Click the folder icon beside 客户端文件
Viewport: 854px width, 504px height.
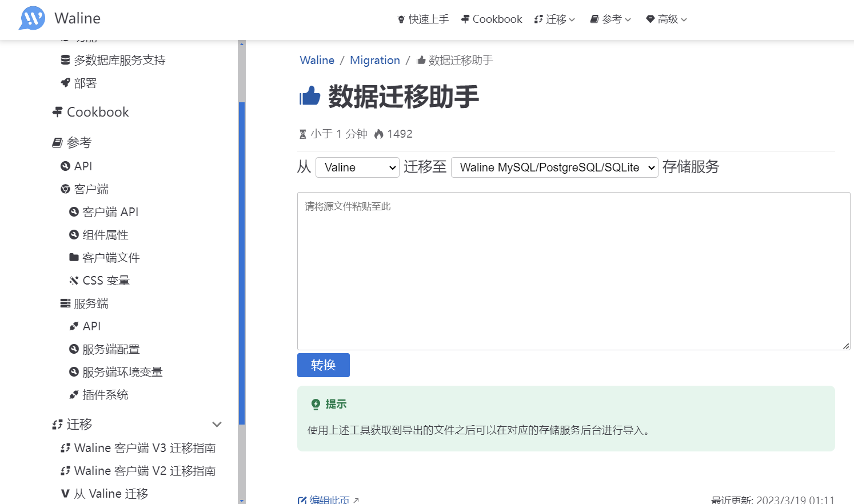74,258
